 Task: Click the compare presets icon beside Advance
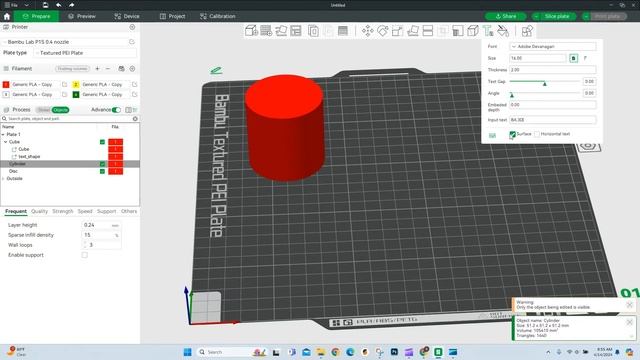pyautogui.click(x=129, y=110)
